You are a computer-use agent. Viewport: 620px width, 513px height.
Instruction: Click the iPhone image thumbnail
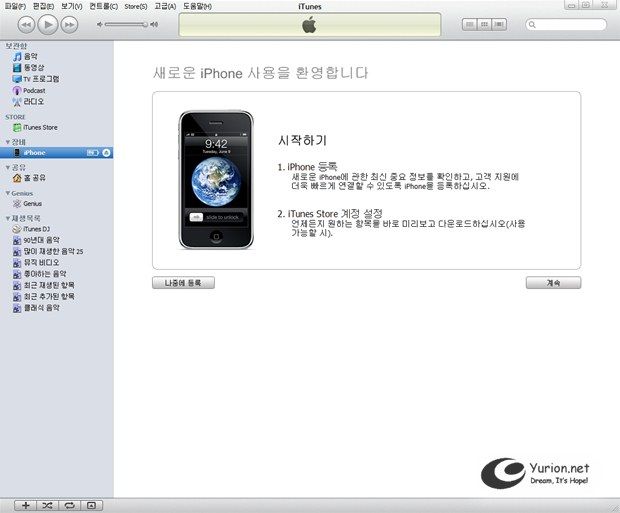[216, 180]
